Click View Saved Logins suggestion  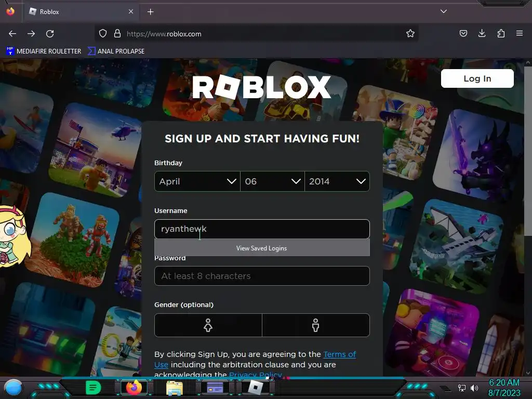pos(262,248)
